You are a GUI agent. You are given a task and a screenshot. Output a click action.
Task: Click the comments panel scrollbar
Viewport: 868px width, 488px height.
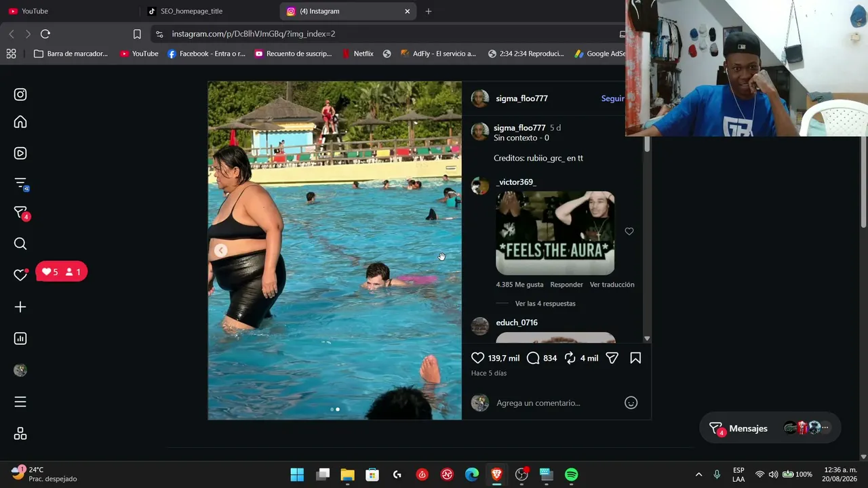(647, 144)
